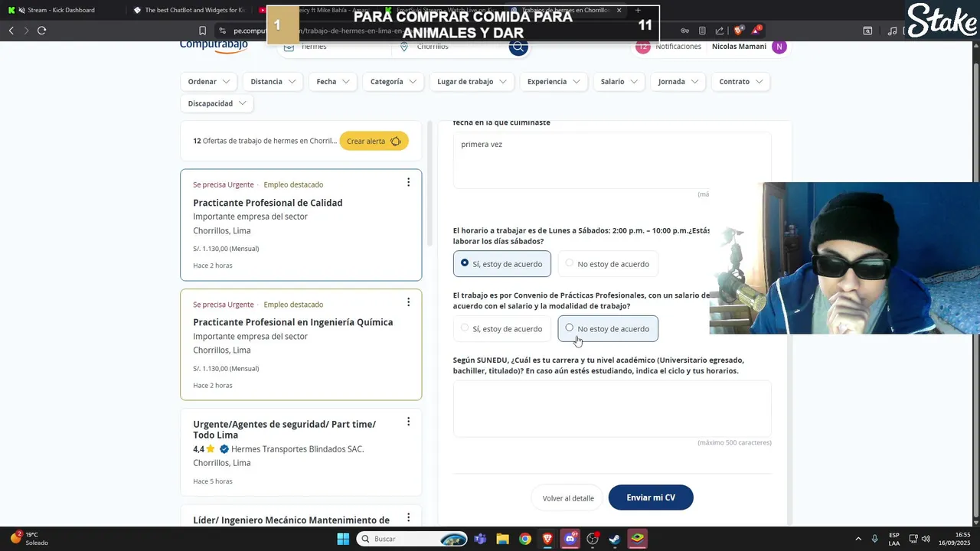This screenshot has height=551, width=980.
Task: Click the microphone icon in system tray
Action: click(875, 539)
